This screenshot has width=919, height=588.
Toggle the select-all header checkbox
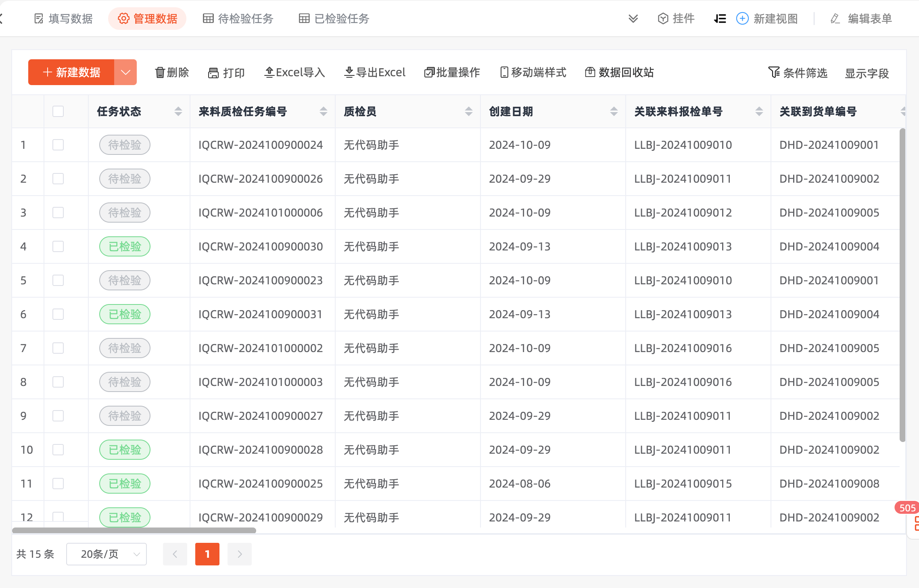[x=58, y=112]
